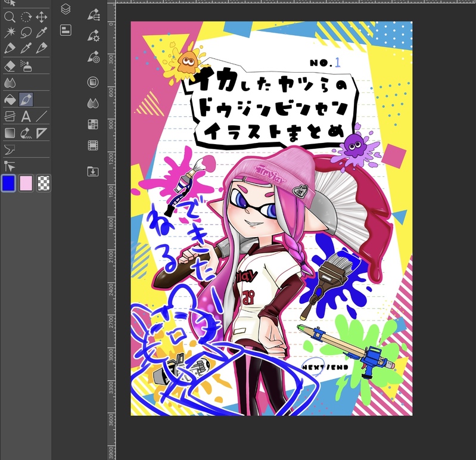Viewport: 476px width, 460px height.
Task: Select the Blend tool in the toolbar
Action: [10, 83]
